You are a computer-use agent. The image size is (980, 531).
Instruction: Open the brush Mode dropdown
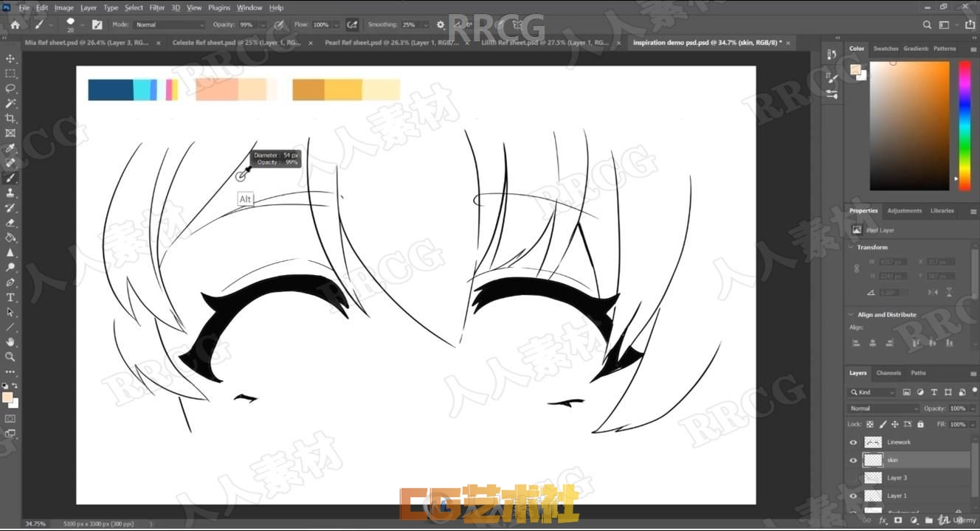168,24
